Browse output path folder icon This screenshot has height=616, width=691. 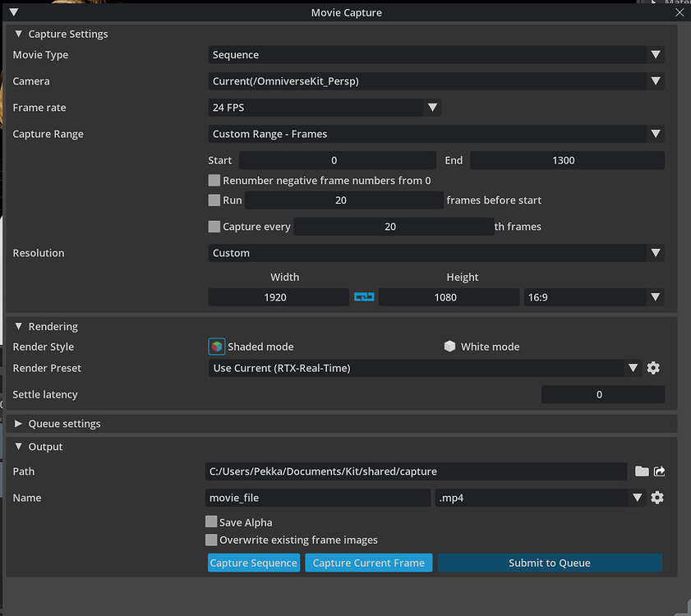pos(642,471)
